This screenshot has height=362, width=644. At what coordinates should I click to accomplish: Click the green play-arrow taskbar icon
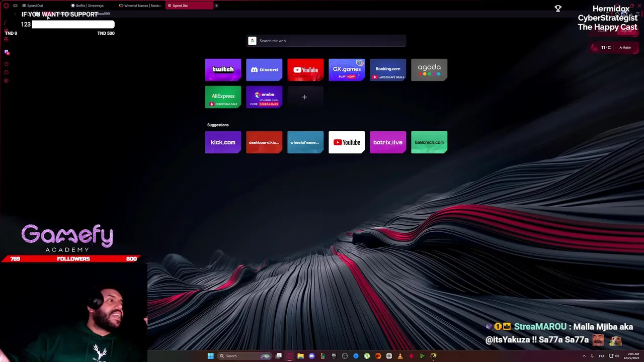pyautogui.click(x=422, y=356)
